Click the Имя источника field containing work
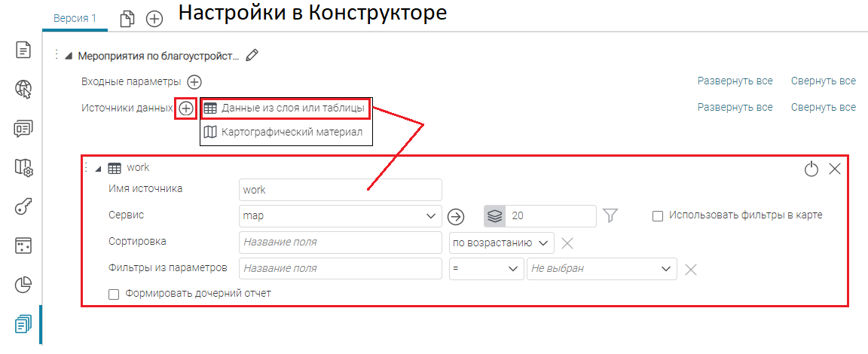Image resolution: width=868 pixels, height=354 pixels. [340, 190]
